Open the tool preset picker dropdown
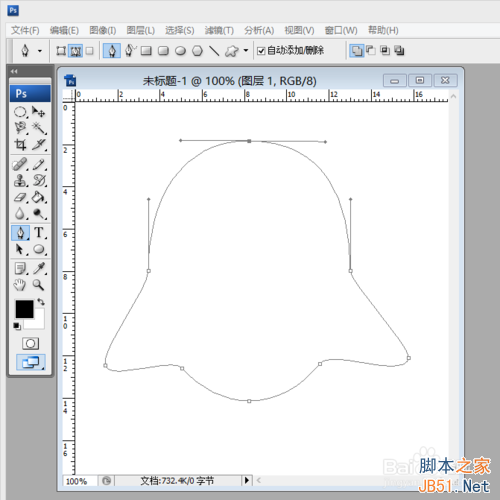 [40, 51]
